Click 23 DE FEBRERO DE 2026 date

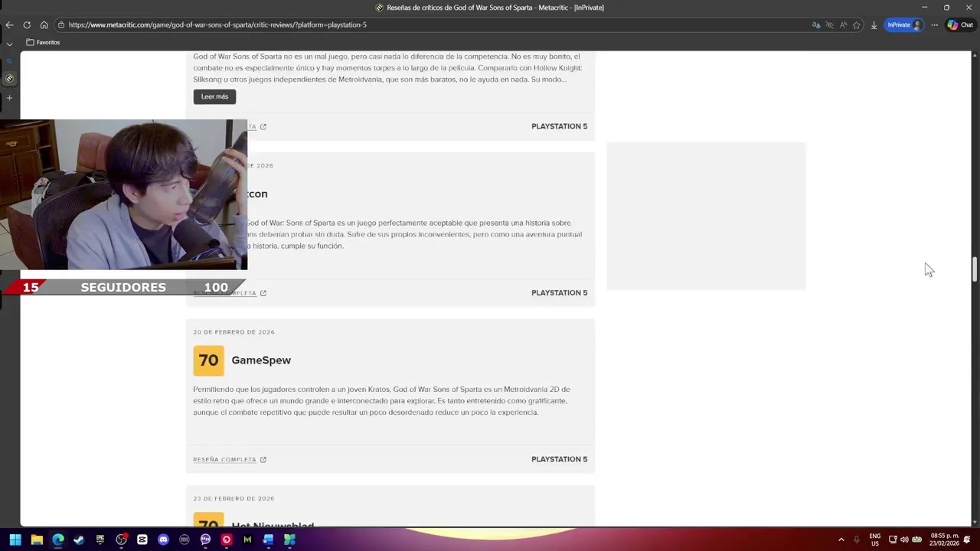(x=234, y=498)
